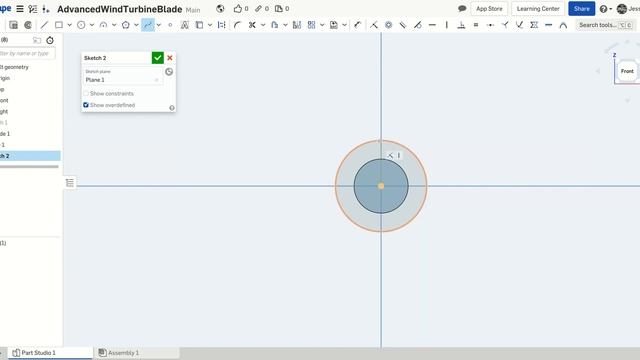Image resolution: width=640 pixels, height=360 pixels.
Task: Expand the circle tool dropdown arrow
Action: (92, 25)
